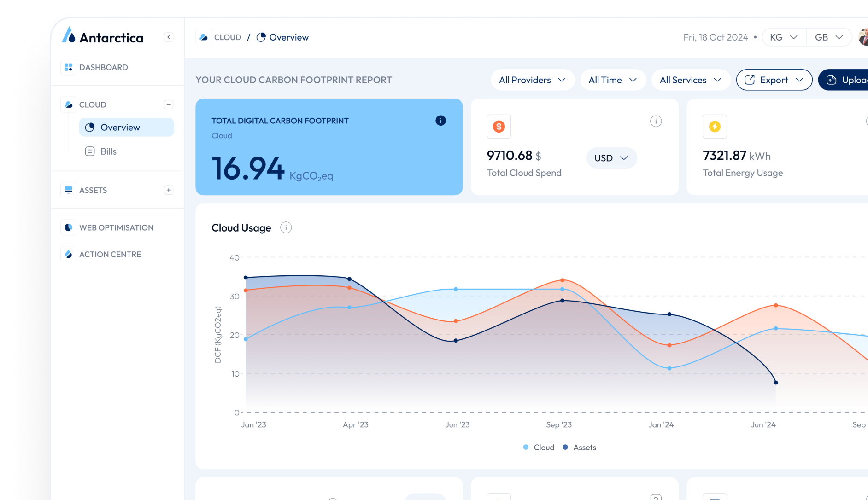The width and height of the screenshot is (868, 500).
Task: Collapse the sidebar with the arrow button
Action: 169,37
